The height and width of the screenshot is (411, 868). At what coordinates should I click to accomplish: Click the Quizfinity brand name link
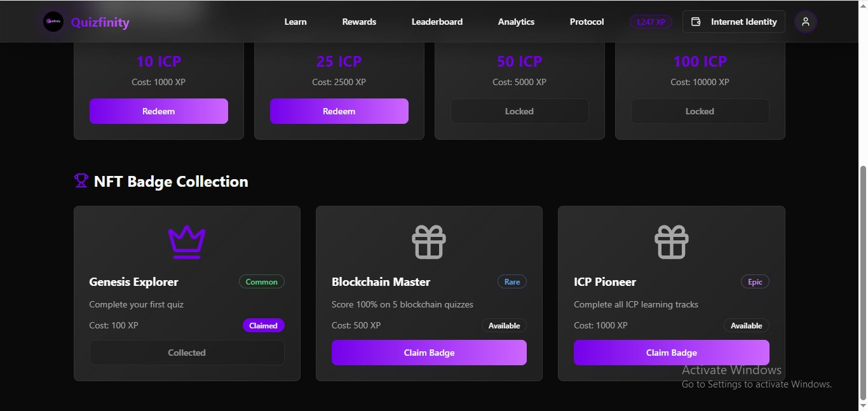[x=100, y=22]
